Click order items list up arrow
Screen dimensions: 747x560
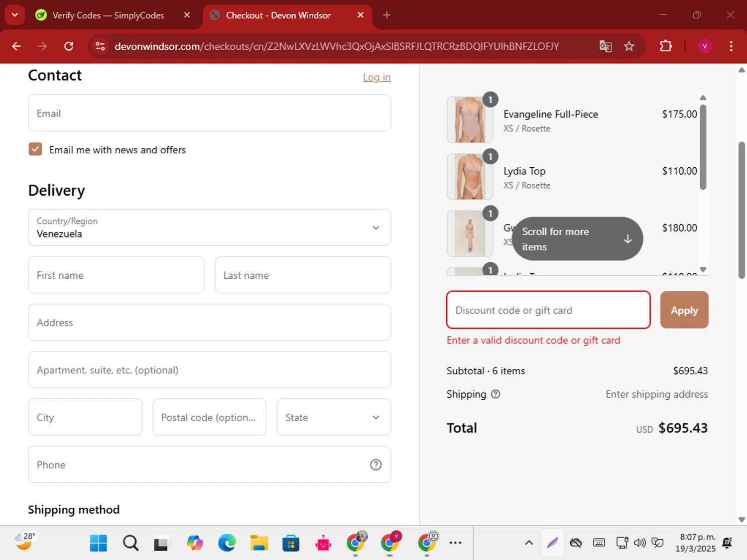click(x=703, y=98)
